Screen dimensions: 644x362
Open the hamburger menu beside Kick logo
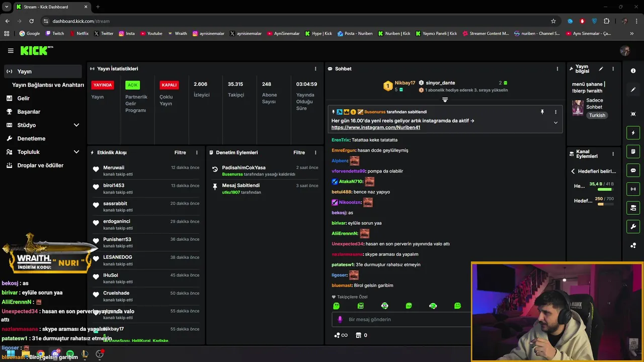pos(11,51)
